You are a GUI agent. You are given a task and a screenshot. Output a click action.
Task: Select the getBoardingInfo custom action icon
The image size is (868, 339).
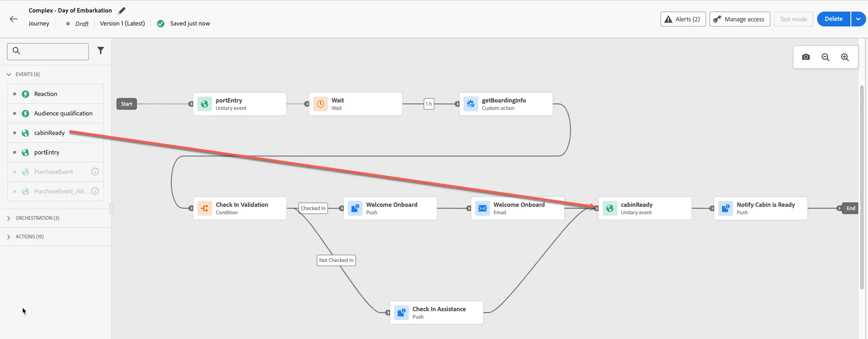(471, 104)
